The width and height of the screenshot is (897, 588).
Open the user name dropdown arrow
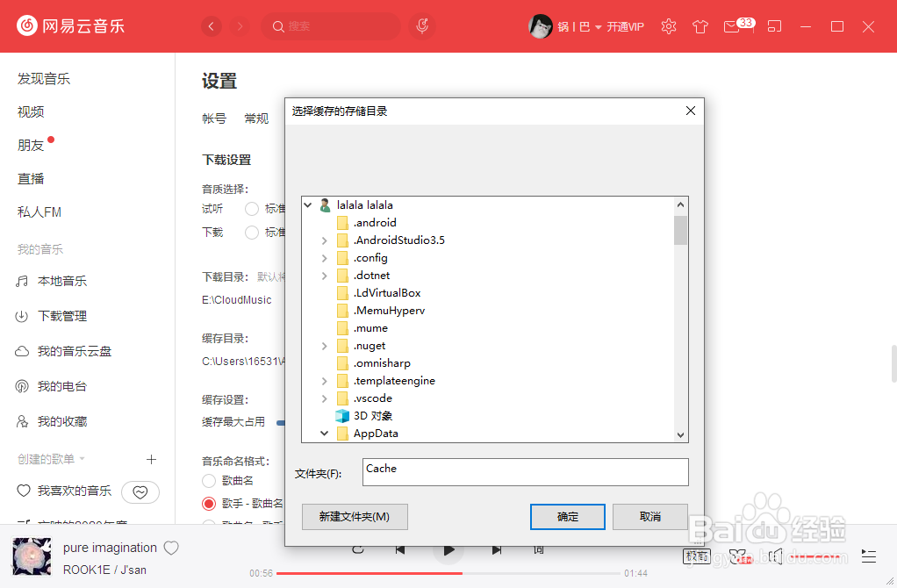599,27
